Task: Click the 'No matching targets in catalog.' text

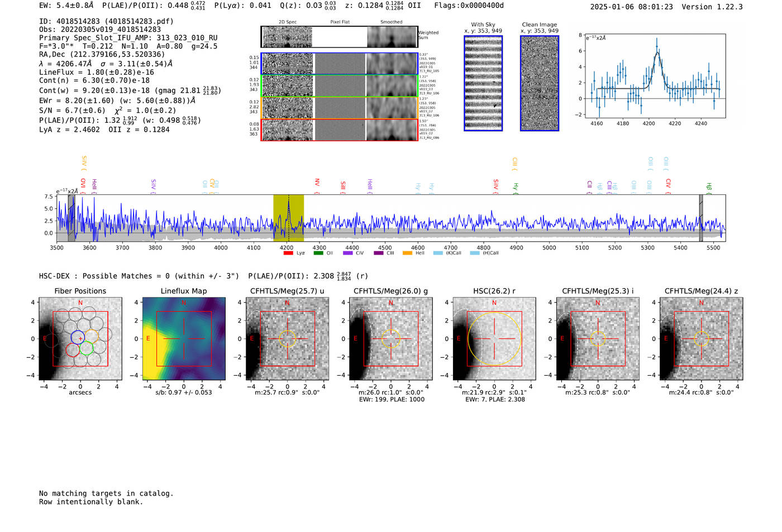Action: 106,493
